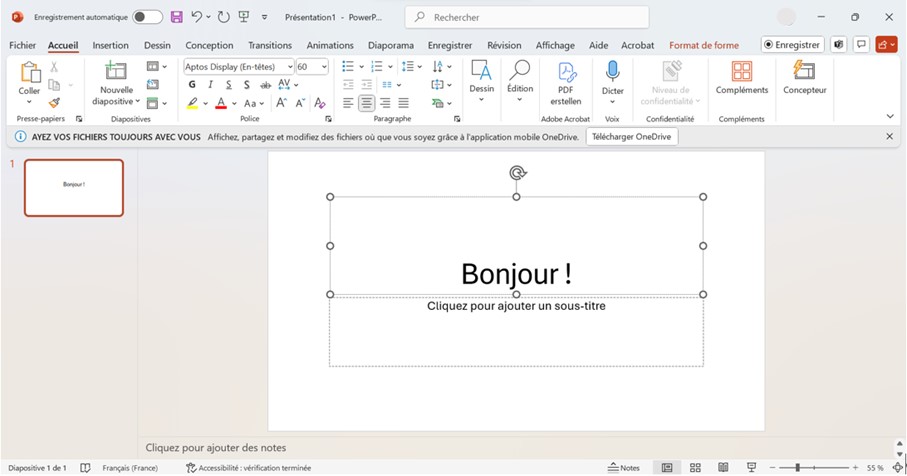This screenshot has width=907, height=476.
Task: Toggle bold formatting with the G button
Action: (192, 85)
